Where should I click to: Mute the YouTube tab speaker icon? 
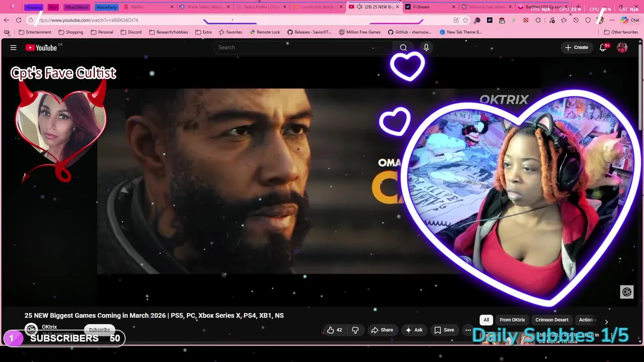[x=359, y=7]
